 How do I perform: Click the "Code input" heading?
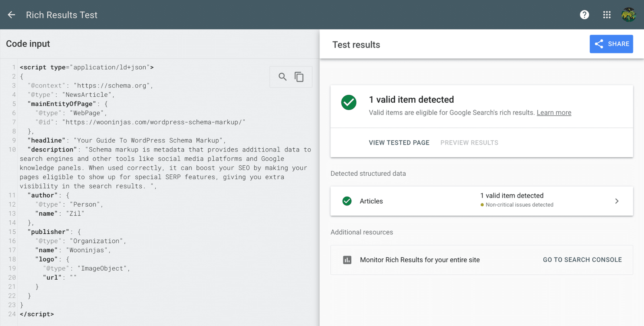(x=28, y=44)
